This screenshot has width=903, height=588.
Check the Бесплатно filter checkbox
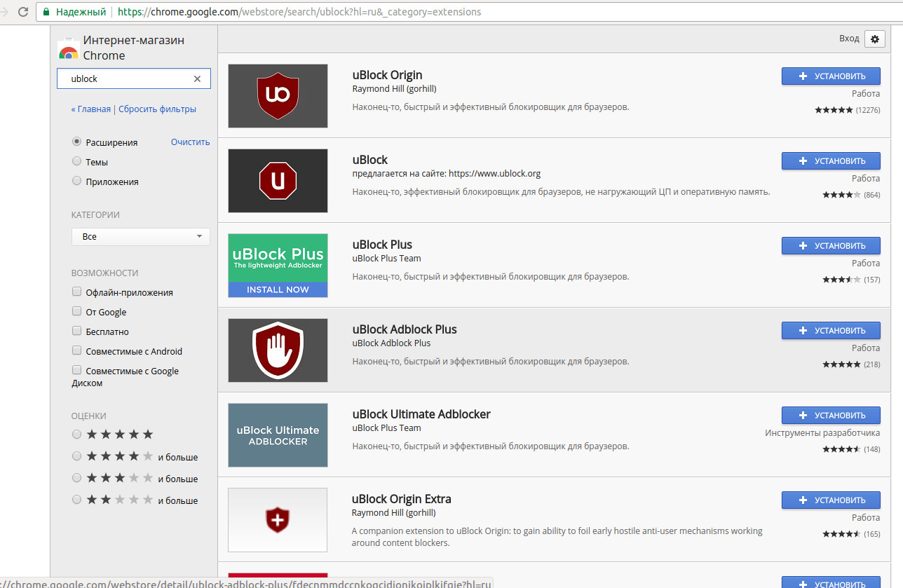[x=77, y=331]
